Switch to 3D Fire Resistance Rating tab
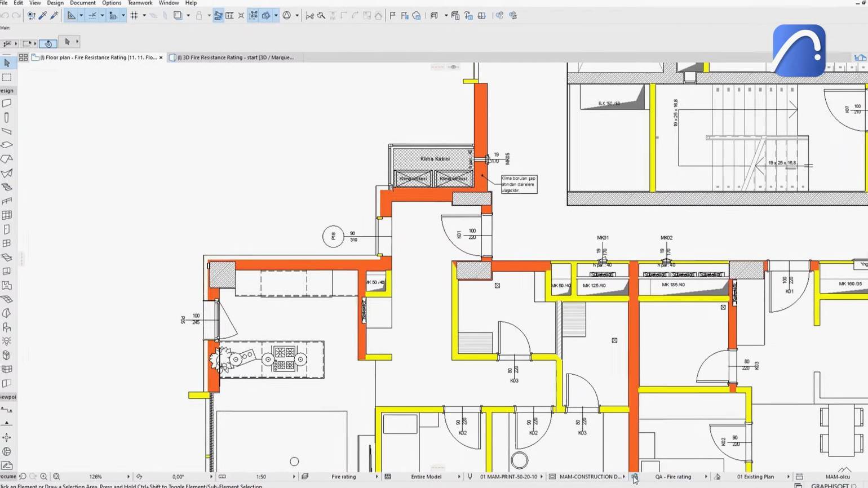The width and height of the screenshot is (868, 488). (235, 57)
